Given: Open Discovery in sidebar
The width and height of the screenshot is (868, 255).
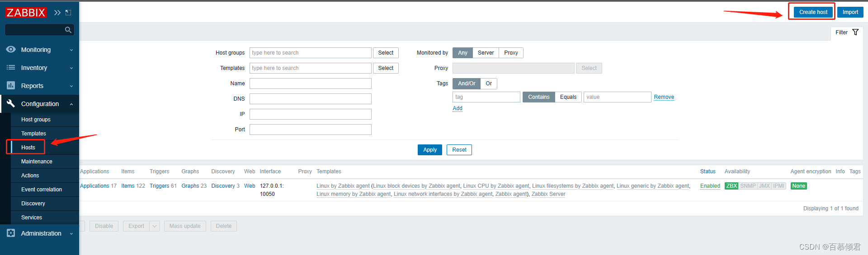Looking at the screenshot, I should click(x=33, y=204).
